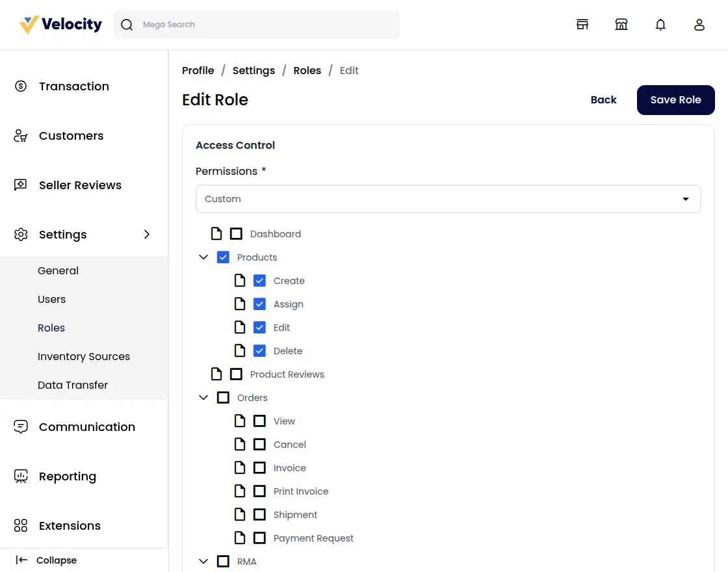
Task: Enable the Orders View permission
Action: [x=259, y=421]
